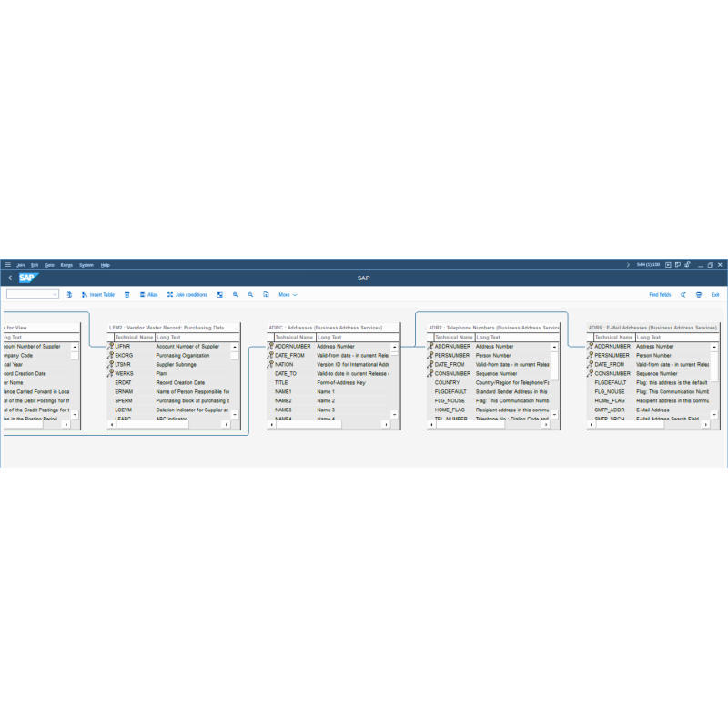
Task: Click the zoom in magnifier icon
Action: [235, 294]
